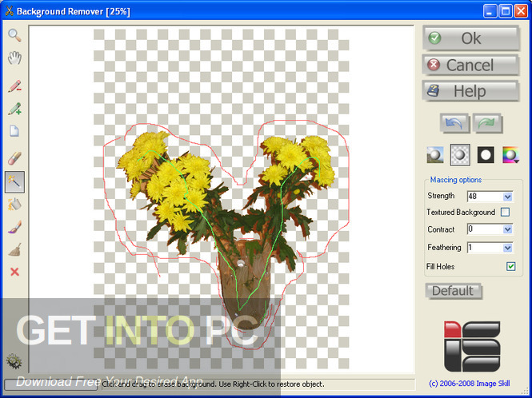Viewport: 532px width, 398px height.
Task: Select the Paint bucket fill tool
Action: [14, 205]
